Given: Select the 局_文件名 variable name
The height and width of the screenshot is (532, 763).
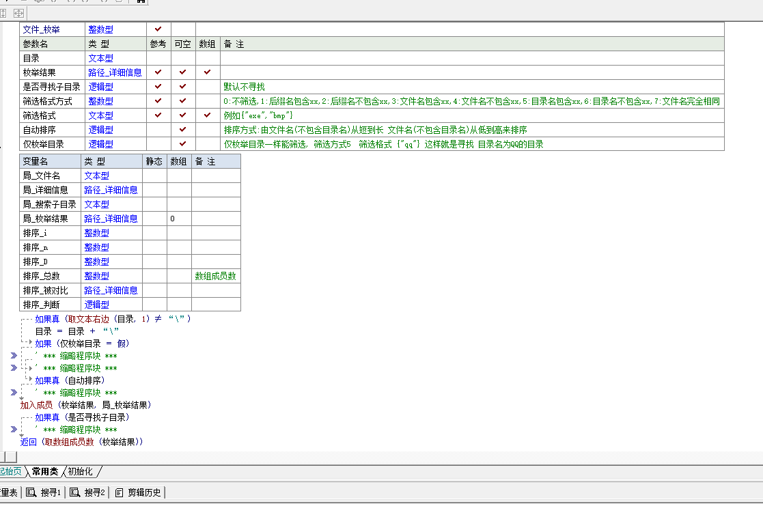Looking at the screenshot, I should tap(42, 176).
